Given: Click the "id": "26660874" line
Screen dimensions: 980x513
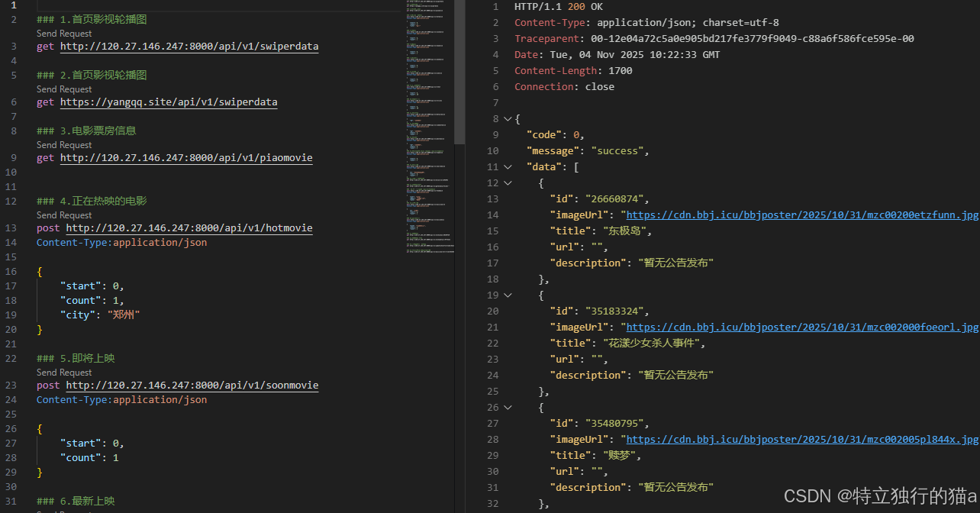Looking at the screenshot, I should click(x=600, y=199).
